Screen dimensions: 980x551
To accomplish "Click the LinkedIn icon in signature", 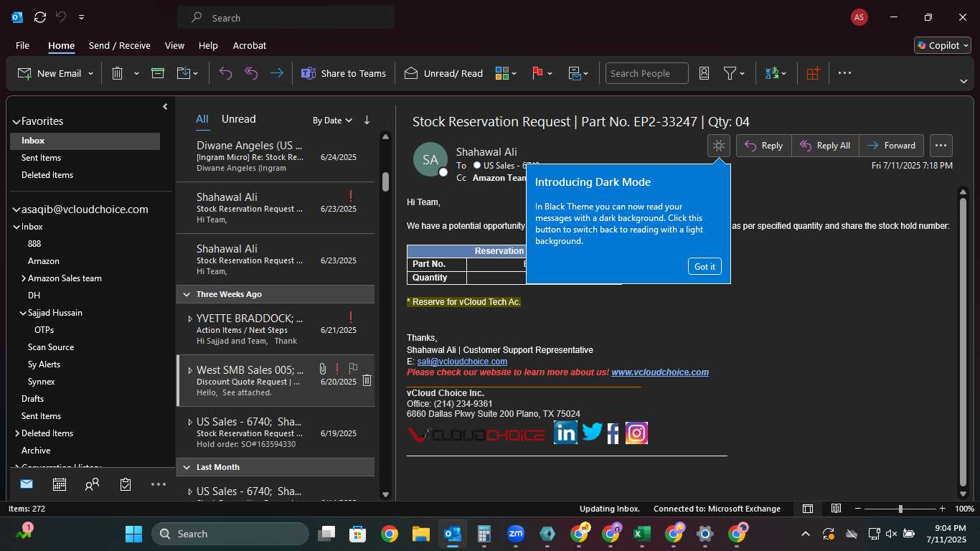I will (565, 433).
